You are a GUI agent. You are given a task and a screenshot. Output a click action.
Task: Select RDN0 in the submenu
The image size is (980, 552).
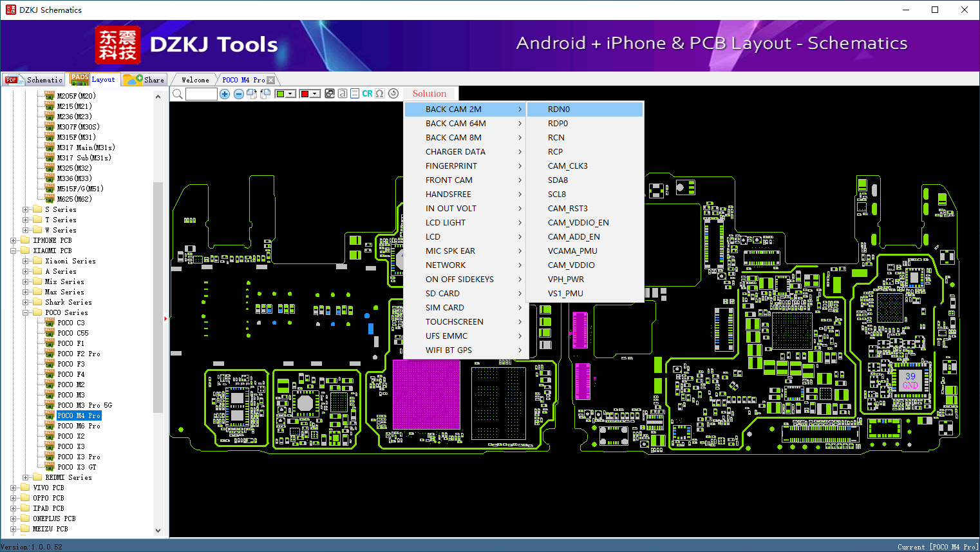point(585,109)
